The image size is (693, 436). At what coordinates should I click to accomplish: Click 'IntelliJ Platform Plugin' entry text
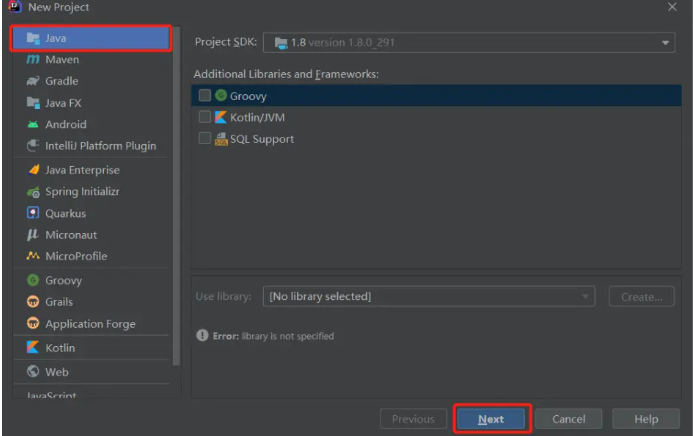click(x=100, y=146)
